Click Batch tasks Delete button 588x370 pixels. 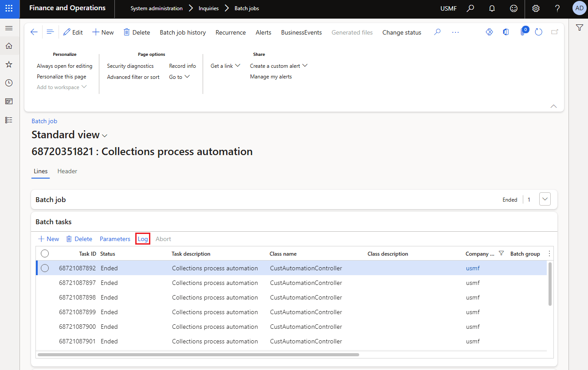(79, 239)
